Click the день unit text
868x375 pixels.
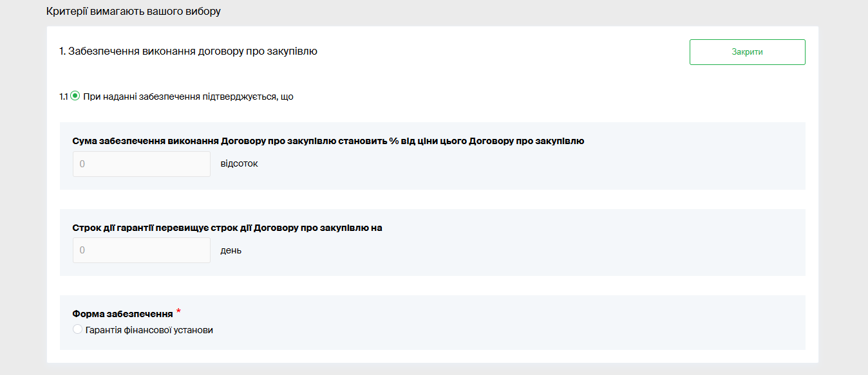coord(231,250)
